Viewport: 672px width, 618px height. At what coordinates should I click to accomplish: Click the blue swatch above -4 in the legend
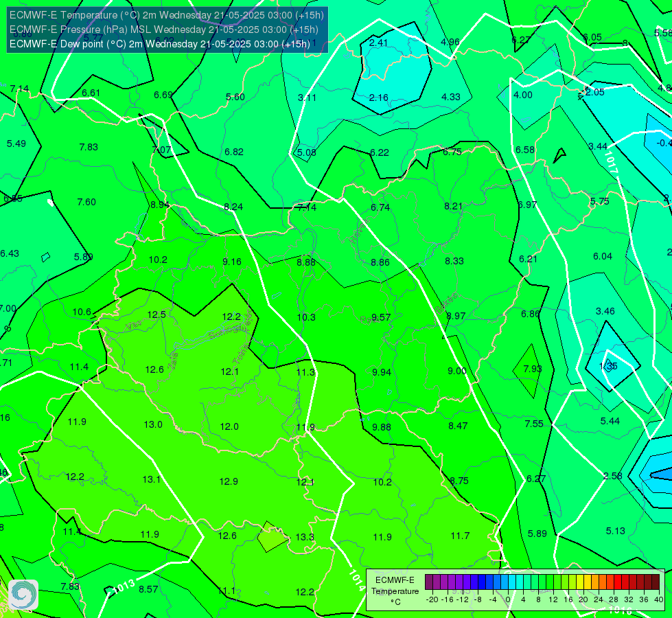[x=489, y=582]
